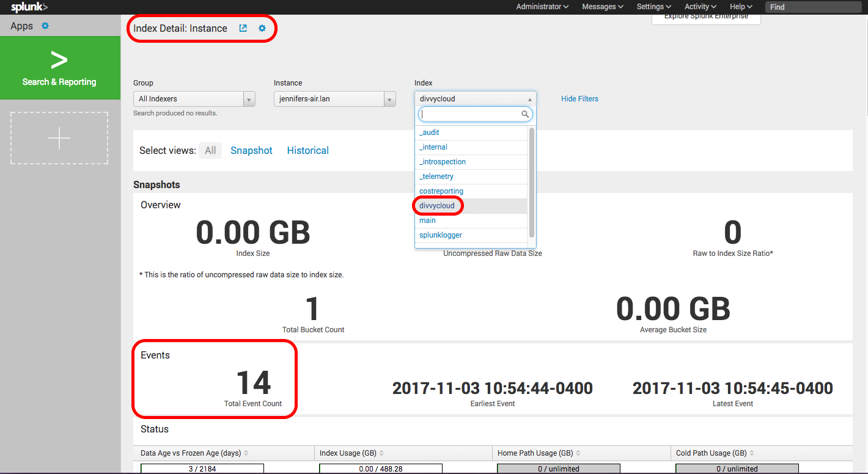Viewport: 868px width, 474px height.
Task: Expand the Instance dropdown jennifers-air.lan
Action: 335,99
